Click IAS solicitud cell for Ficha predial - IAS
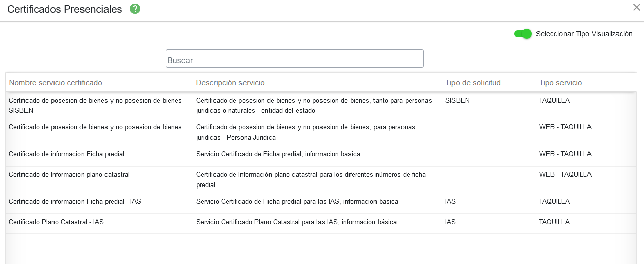 [450, 202]
